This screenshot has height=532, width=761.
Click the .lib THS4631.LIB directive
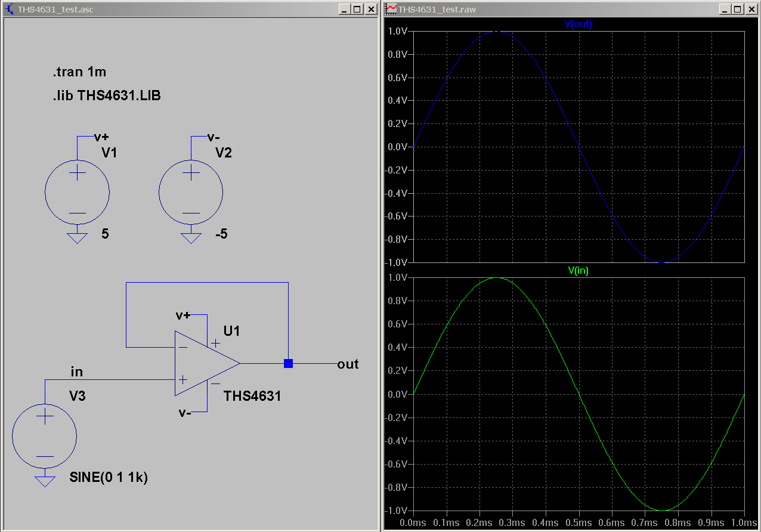point(106,95)
